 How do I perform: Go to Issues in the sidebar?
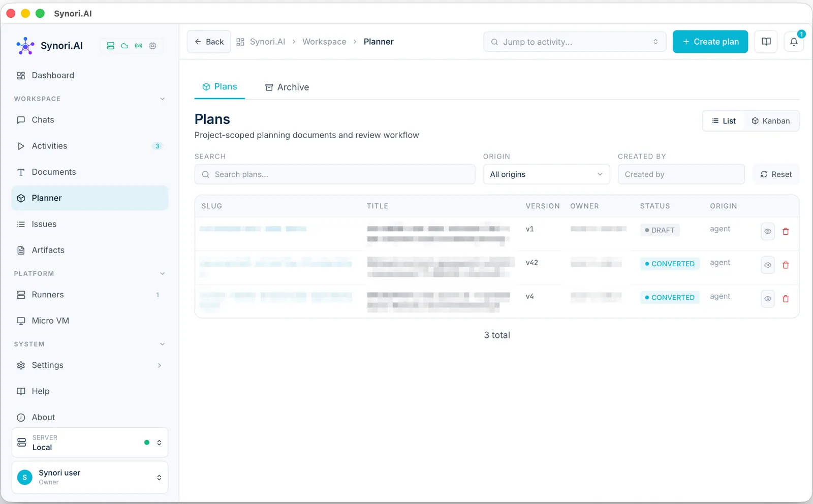click(x=90, y=224)
